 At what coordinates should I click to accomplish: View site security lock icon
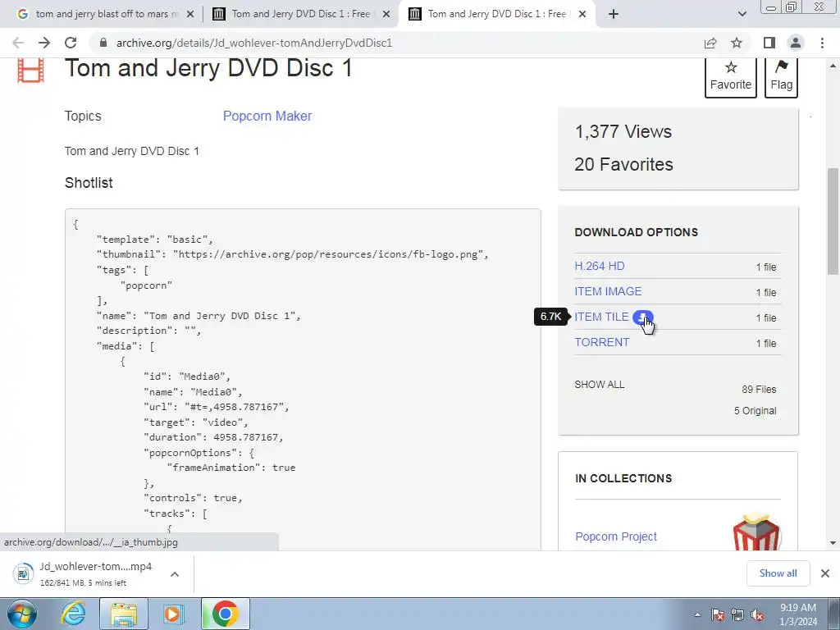[x=103, y=43]
